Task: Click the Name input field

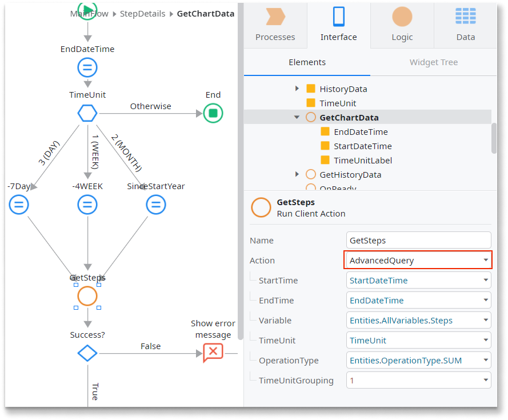Action: tap(418, 241)
